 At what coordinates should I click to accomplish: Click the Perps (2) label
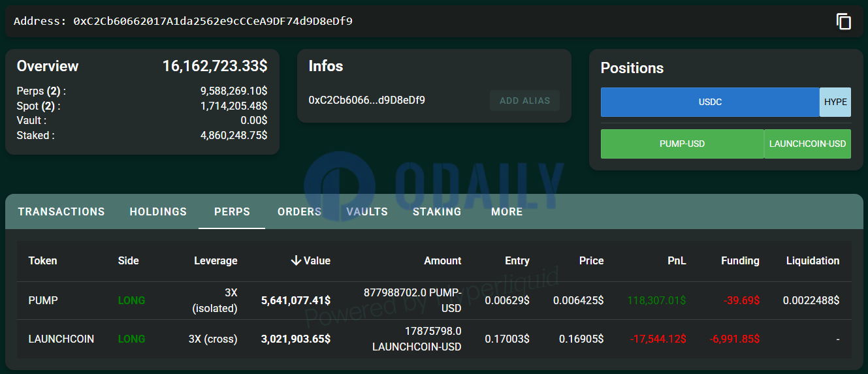tap(41, 91)
